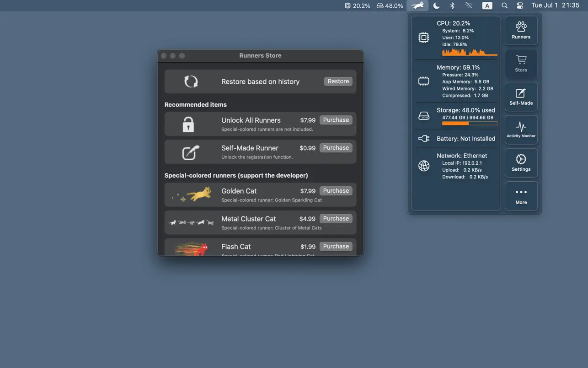This screenshot has width=588, height=368.
Task: Click the 'Memory: 59.1%' heading text
Action: [x=458, y=67]
